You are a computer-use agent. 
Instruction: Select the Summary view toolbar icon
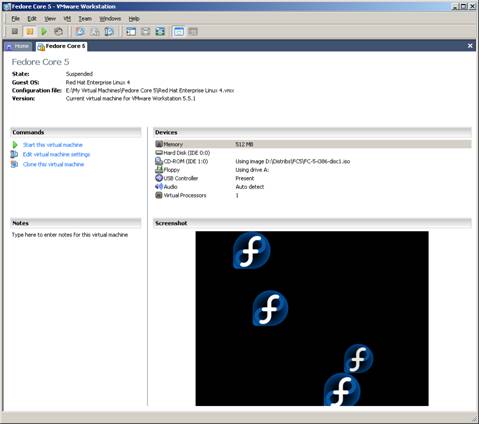[x=179, y=31]
